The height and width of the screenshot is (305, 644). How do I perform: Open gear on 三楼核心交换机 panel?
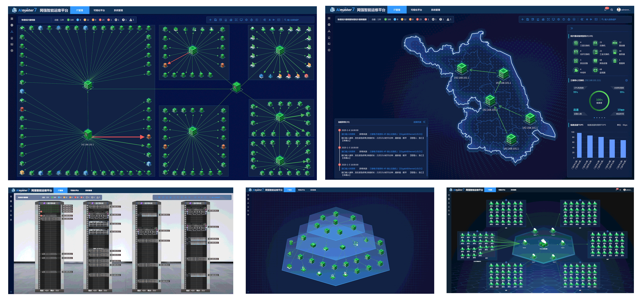pos(627,80)
